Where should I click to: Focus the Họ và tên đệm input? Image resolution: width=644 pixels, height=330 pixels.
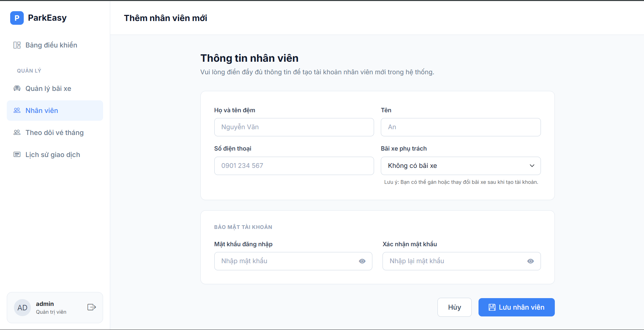coord(294,127)
